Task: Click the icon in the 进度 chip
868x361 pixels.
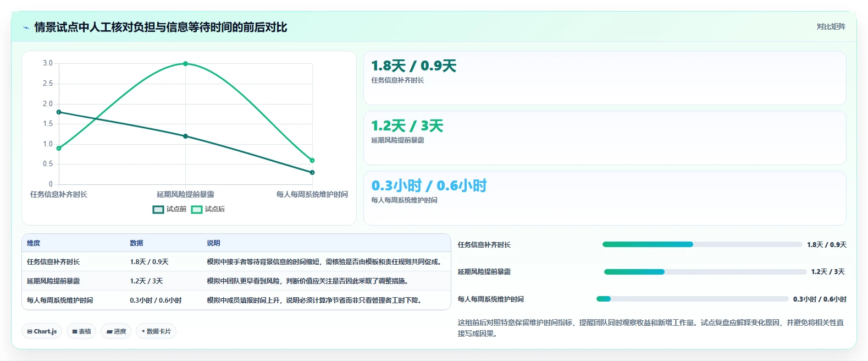Action: 109,332
